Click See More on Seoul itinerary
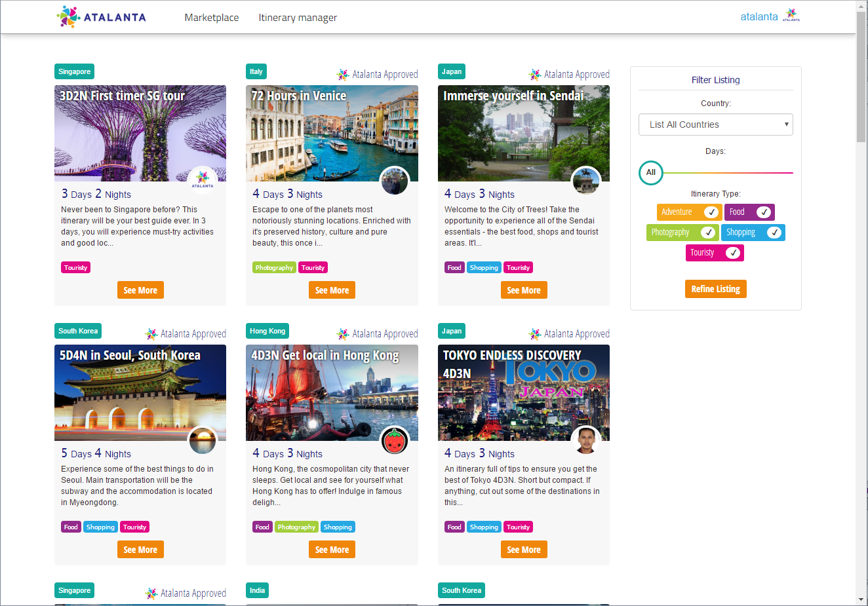Image resolution: width=868 pixels, height=606 pixels. (x=140, y=550)
